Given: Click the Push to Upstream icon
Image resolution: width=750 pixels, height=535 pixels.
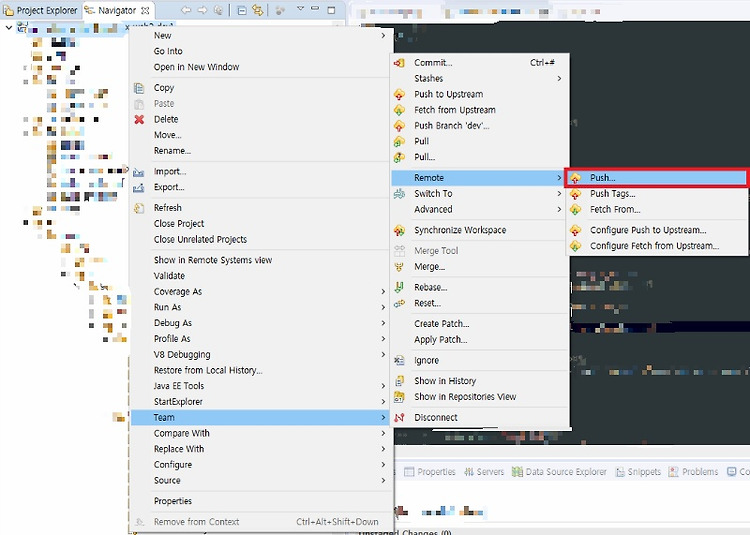Looking at the screenshot, I should (x=399, y=94).
